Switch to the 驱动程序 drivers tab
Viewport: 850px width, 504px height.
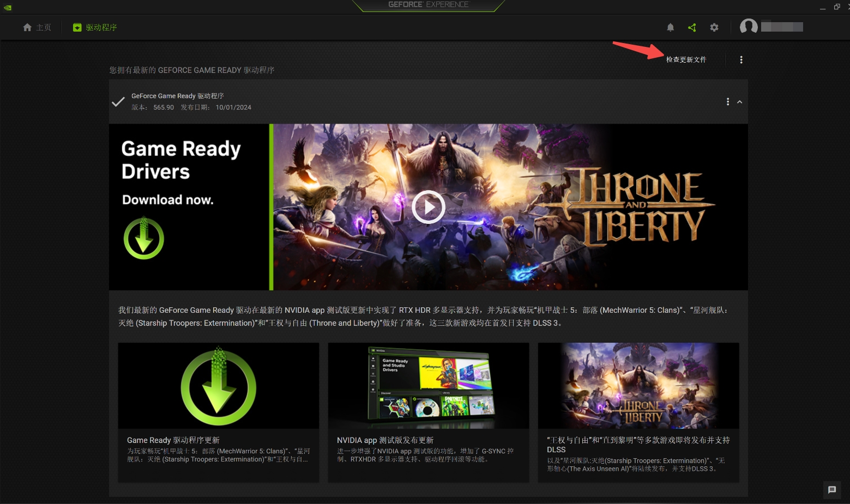click(x=95, y=27)
